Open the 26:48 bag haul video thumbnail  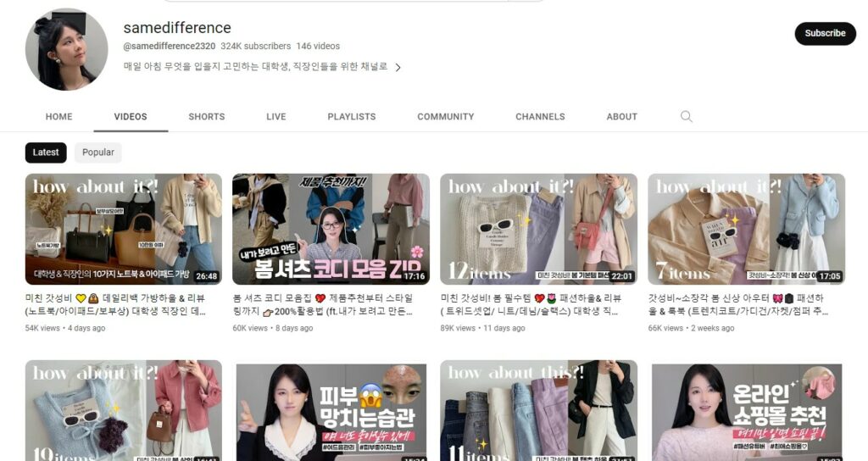pos(124,229)
